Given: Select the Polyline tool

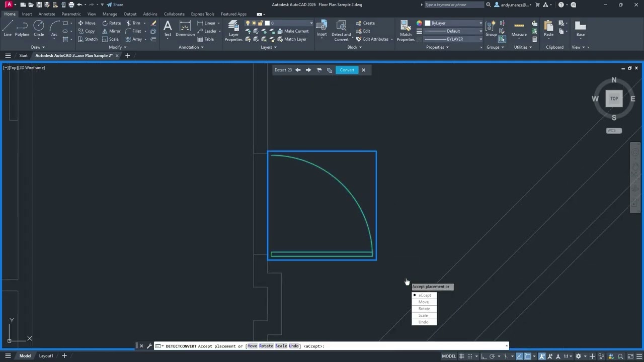Looking at the screenshot, I should coord(22,29).
